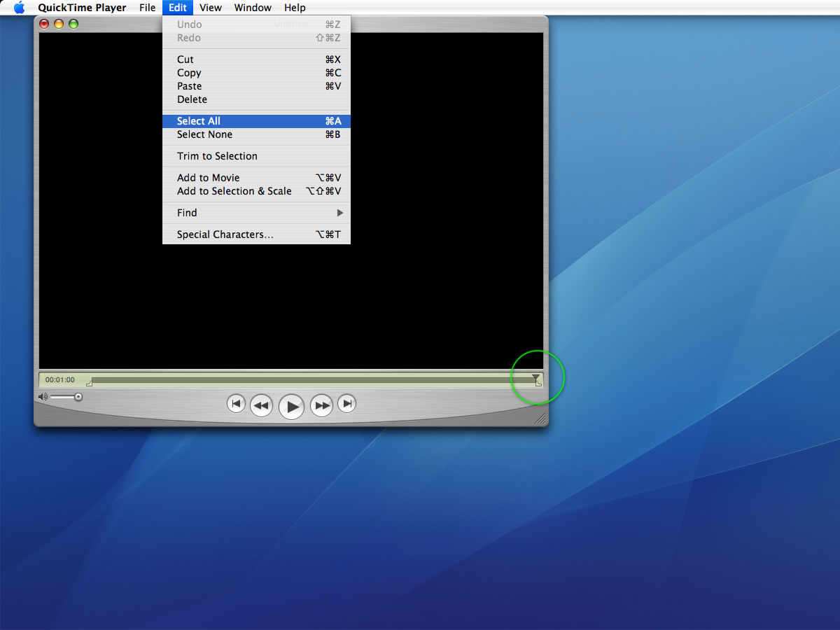Viewport: 840px width, 630px height.
Task: Choose Redo from the Edit menu
Action: click(256, 38)
